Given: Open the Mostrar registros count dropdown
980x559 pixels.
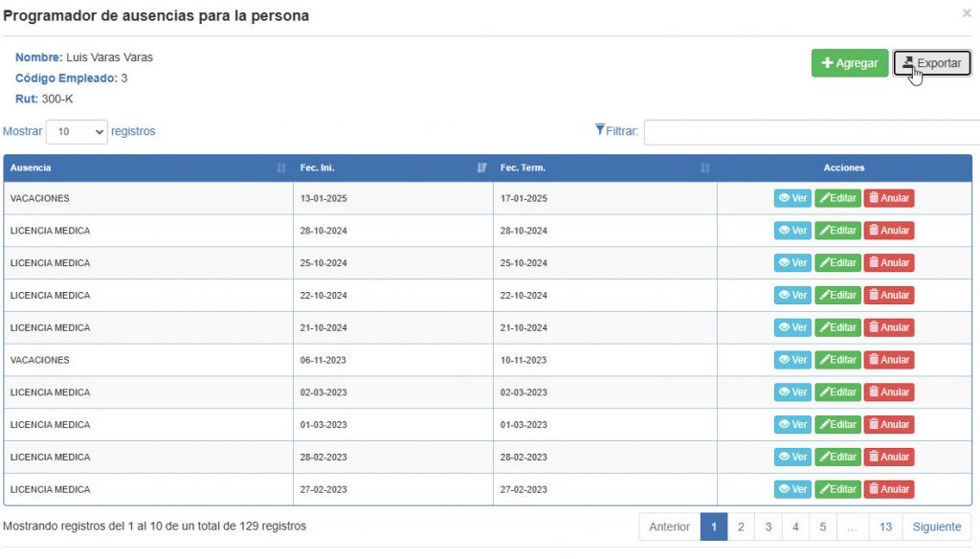Looking at the screenshot, I should 77,132.
